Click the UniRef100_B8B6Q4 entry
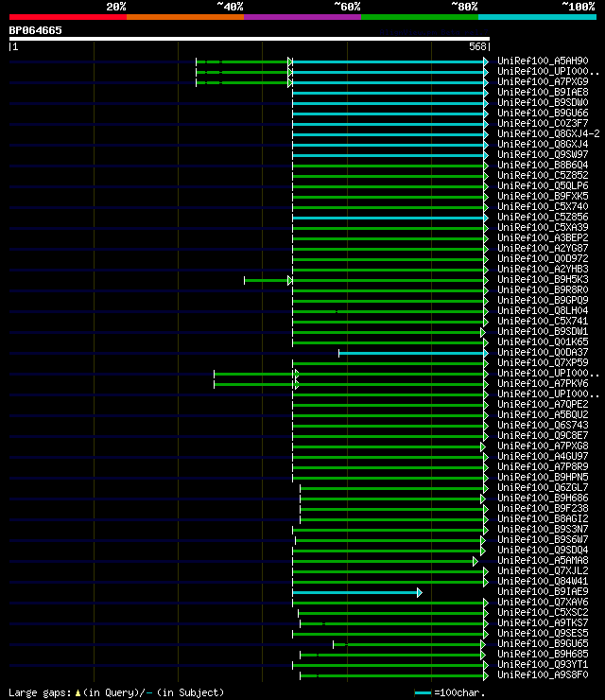 tap(543, 165)
